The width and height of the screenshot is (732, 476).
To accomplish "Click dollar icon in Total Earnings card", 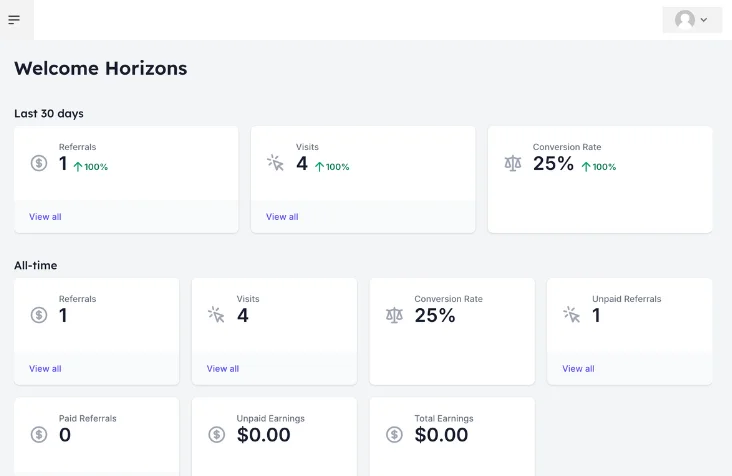I will click(394, 435).
